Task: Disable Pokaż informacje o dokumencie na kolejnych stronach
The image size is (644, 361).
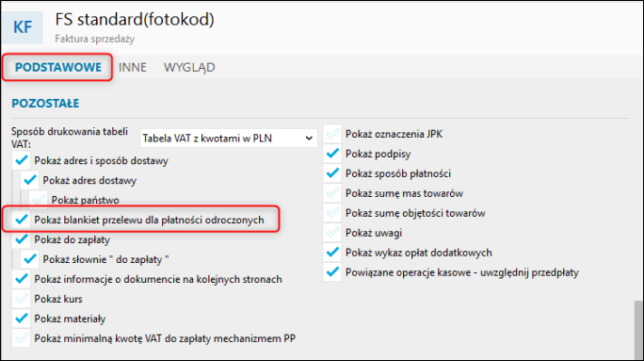Action: [x=22, y=279]
